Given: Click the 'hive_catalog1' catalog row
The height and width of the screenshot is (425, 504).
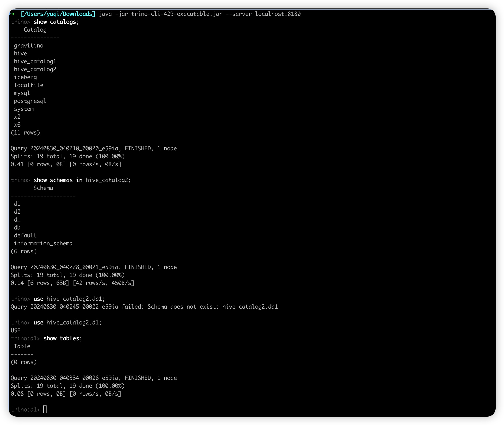Looking at the screenshot, I should (x=35, y=61).
